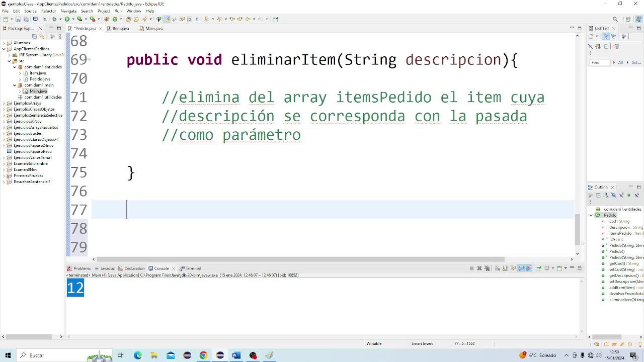The height and width of the screenshot is (362, 644).
Task: Select Pedido.java in Package Explorer
Action: [40, 79]
